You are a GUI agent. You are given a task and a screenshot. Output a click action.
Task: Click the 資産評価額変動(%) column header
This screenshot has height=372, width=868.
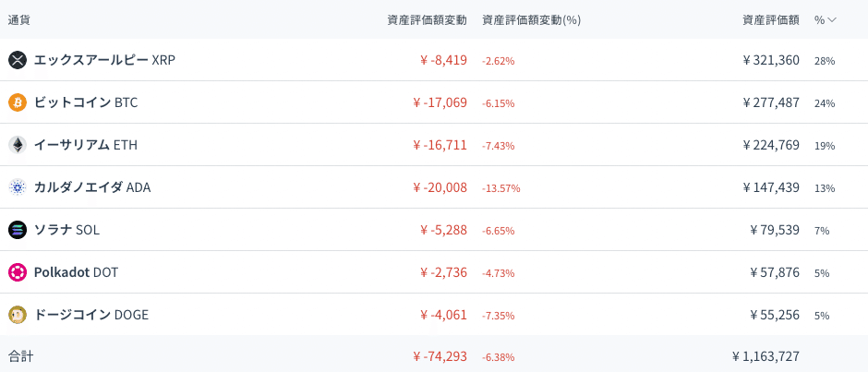(x=531, y=19)
